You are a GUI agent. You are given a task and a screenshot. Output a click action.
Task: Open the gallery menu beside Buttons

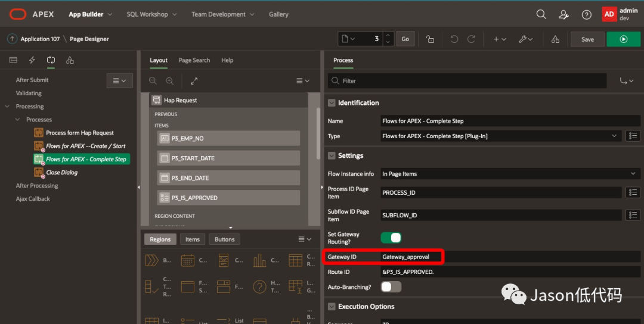point(304,239)
